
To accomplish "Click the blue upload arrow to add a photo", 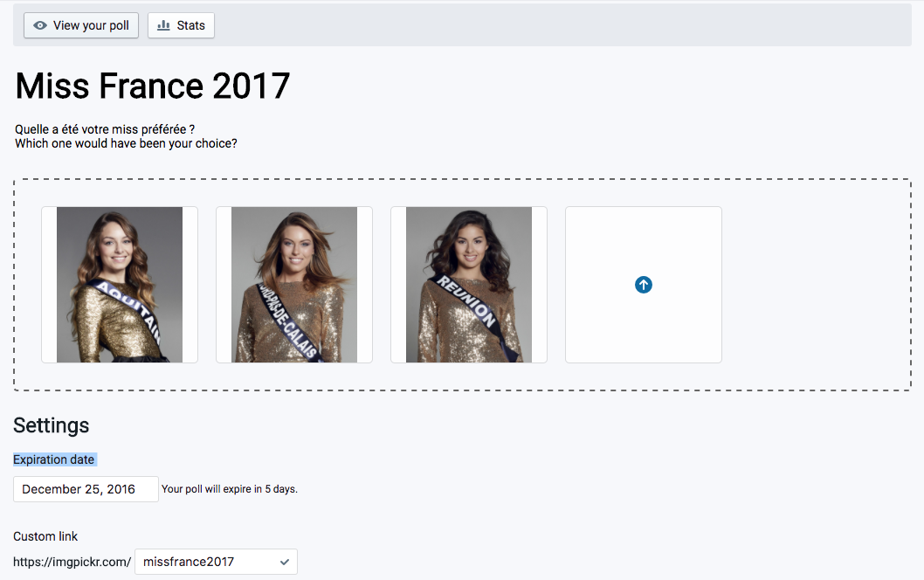I will point(644,285).
